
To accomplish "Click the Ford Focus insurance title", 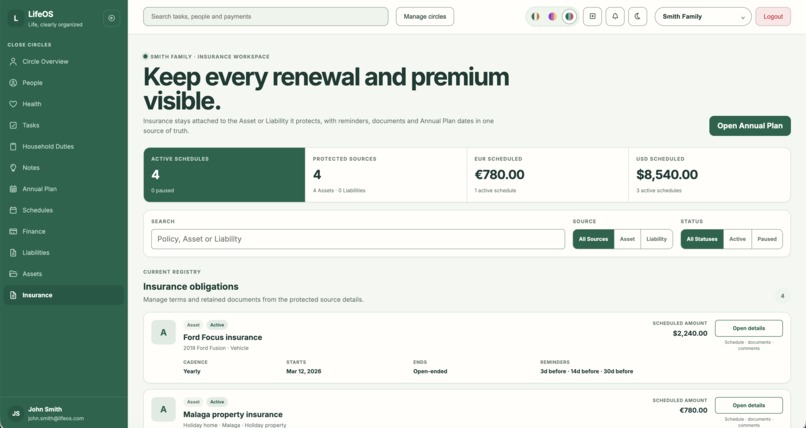I will [x=223, y=338].
